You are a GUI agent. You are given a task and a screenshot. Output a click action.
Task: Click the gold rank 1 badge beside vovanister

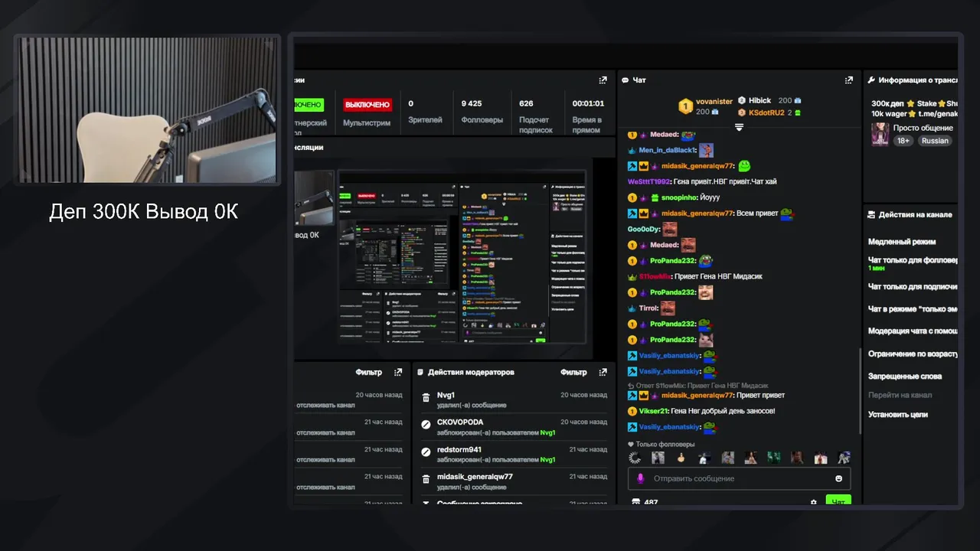point(686,106)
